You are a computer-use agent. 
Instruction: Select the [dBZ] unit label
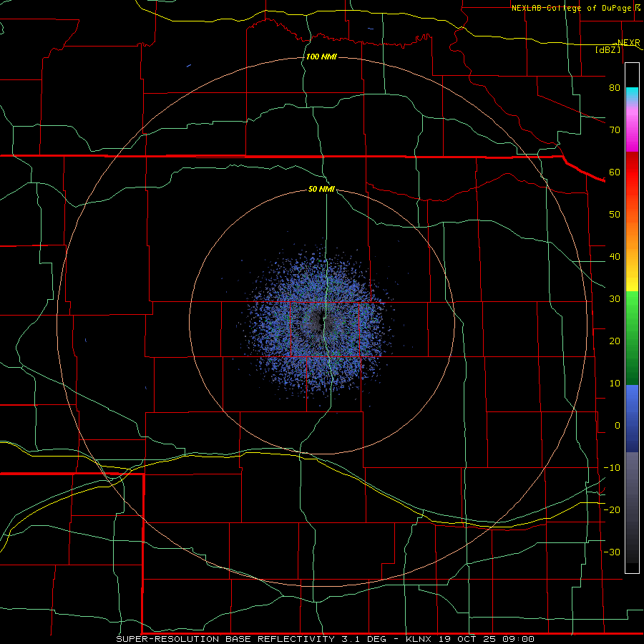(x=608, y=49)
